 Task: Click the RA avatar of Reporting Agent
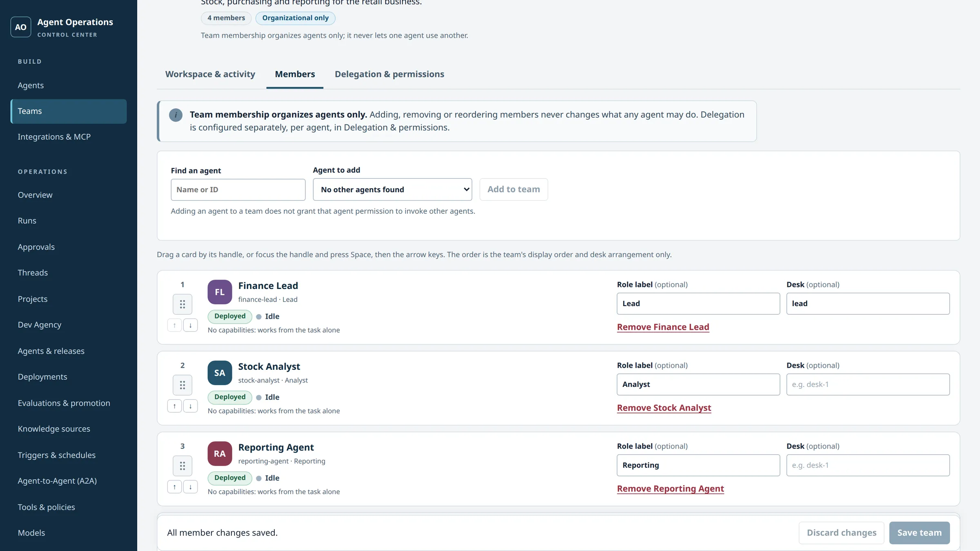tap(220, 453)
